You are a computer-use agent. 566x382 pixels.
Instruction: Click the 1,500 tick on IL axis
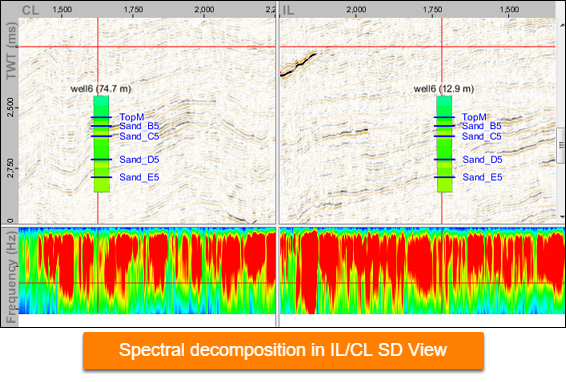click(x=509, y=9)
